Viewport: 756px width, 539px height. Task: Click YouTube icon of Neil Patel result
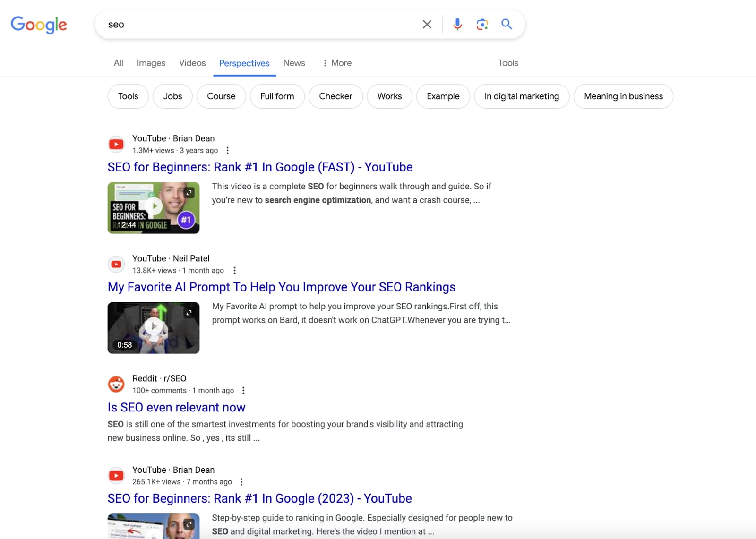pos(116,264)
